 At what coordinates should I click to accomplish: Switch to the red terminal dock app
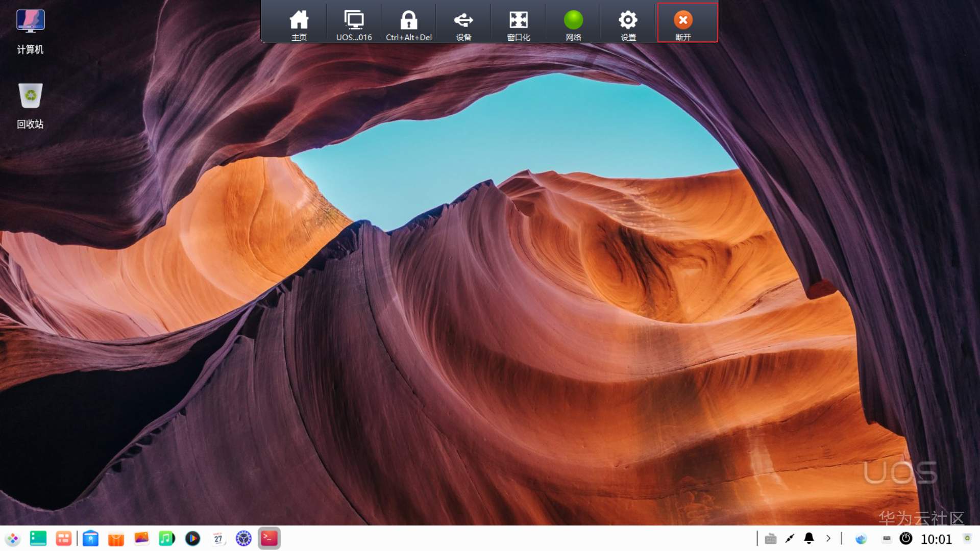tap(269, 538)
